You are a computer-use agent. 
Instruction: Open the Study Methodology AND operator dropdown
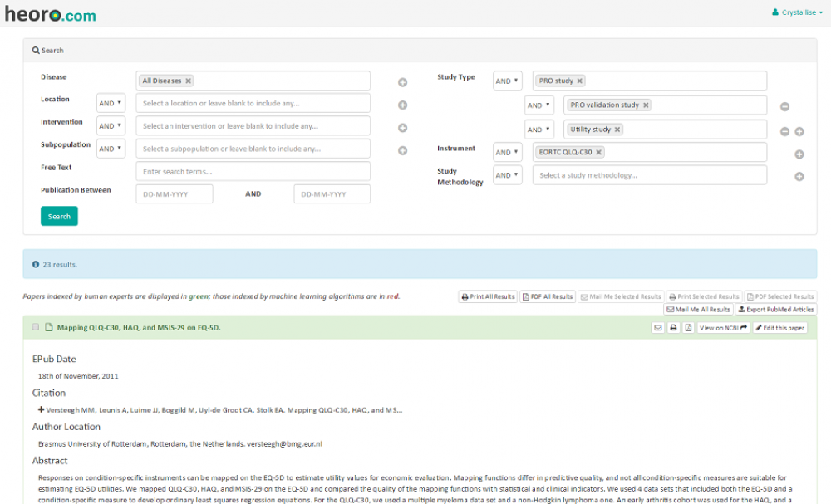coord(507,175)
